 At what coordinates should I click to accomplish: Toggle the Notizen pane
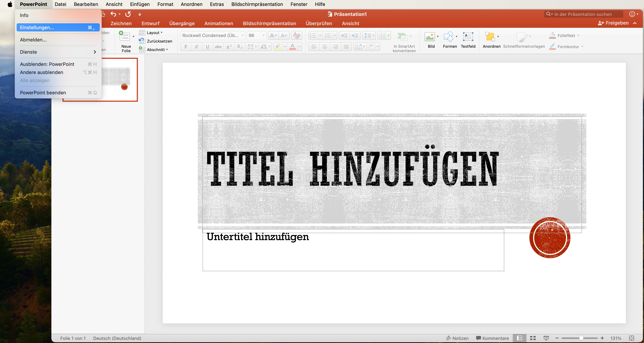click(x=457, y=338)
